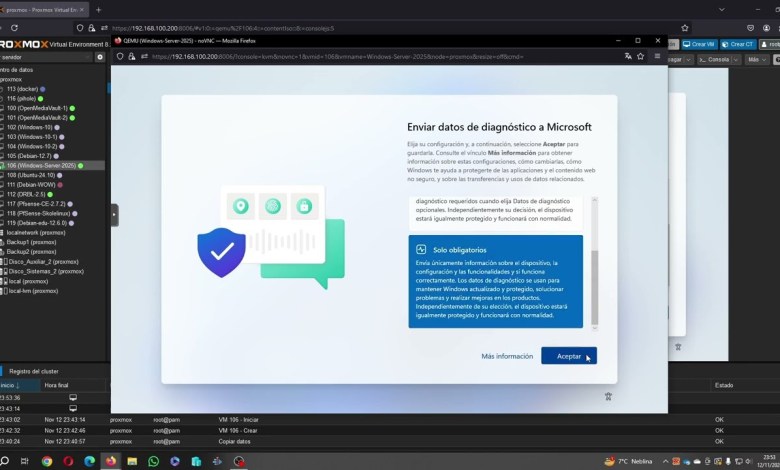
Task: Select 102 (Windows-10) VM in tree
Action: coord(32,127)
